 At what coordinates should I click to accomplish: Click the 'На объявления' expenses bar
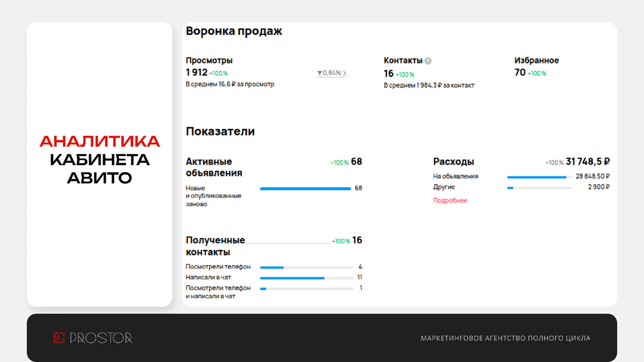(539, 176)
